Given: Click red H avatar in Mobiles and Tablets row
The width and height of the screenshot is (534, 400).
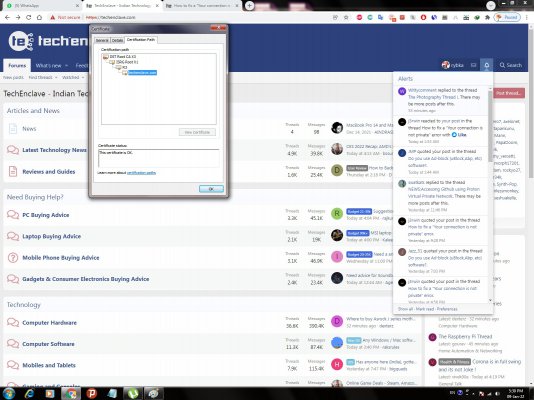Looking at the screenshot, I should (x=337, y=364).
